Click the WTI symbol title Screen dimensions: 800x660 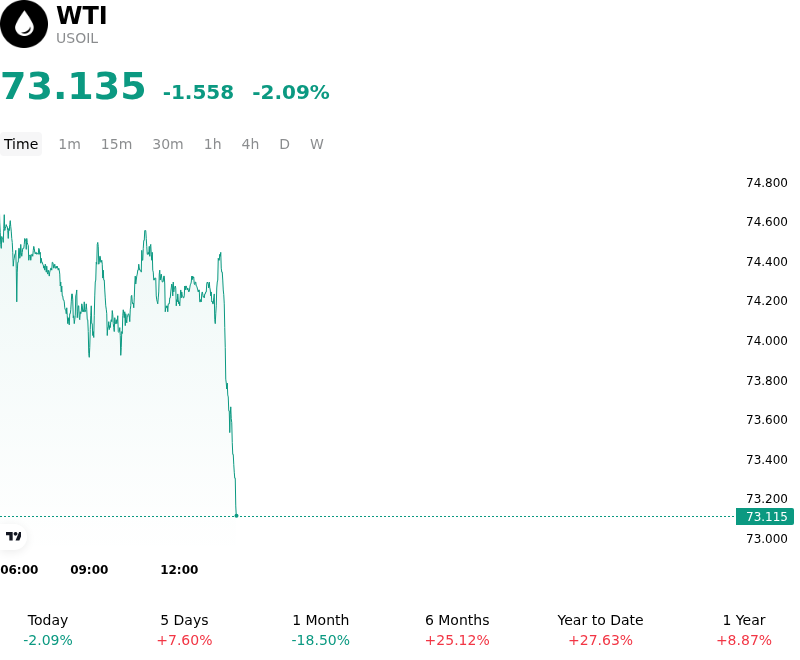pyautogui.click(x=82, y=15)
